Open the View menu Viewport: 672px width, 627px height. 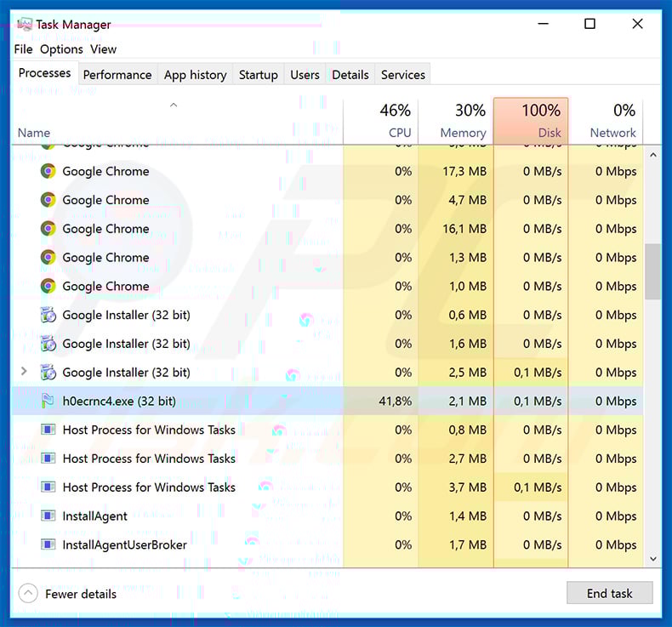tap(103, 49)
